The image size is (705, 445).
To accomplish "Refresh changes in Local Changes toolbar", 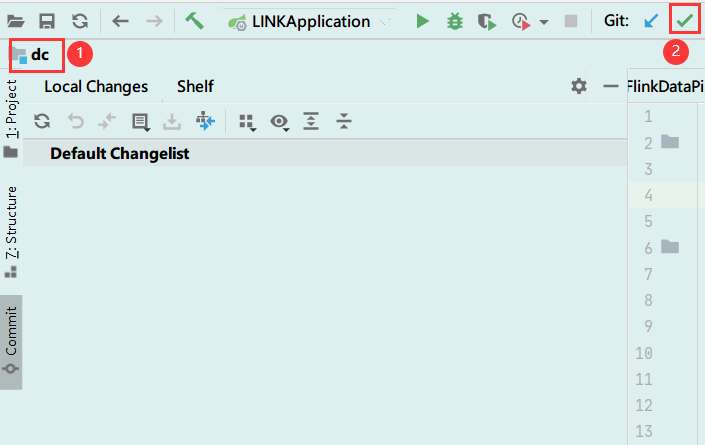I will pyautogui.click(x=42, y=121).
